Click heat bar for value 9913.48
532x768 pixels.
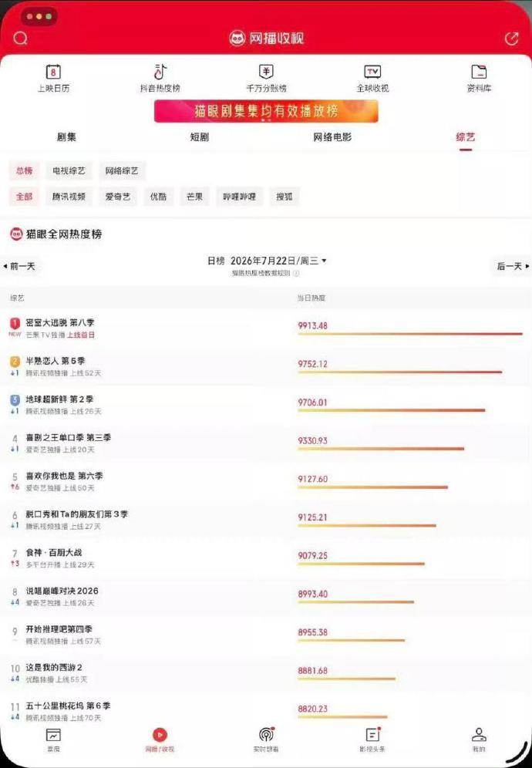point(410,334)
